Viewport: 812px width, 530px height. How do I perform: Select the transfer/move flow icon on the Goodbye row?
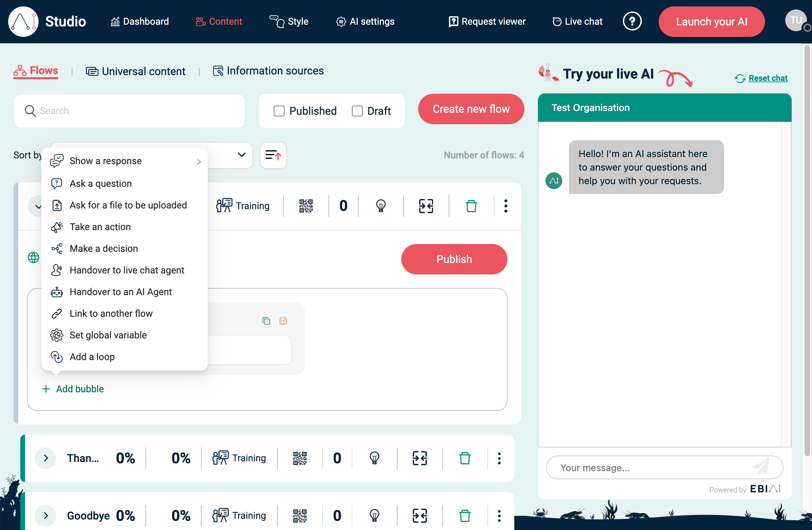click(420, 515)
